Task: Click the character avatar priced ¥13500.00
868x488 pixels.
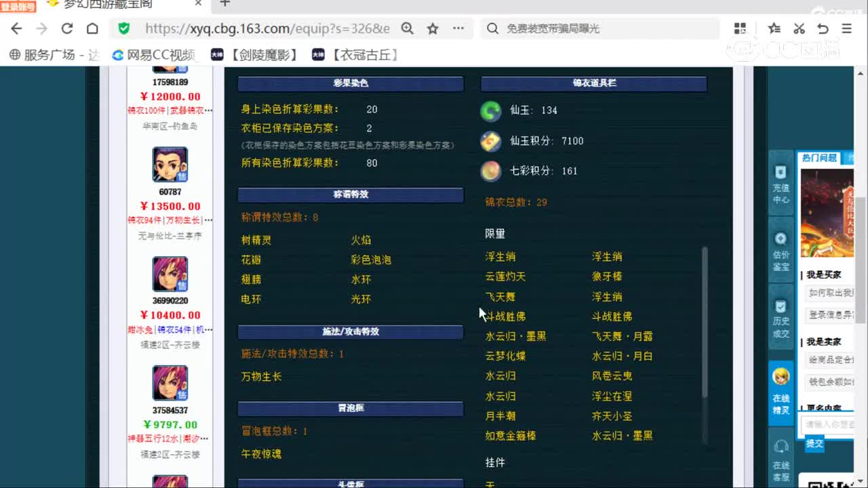Action: click(170, 164)
